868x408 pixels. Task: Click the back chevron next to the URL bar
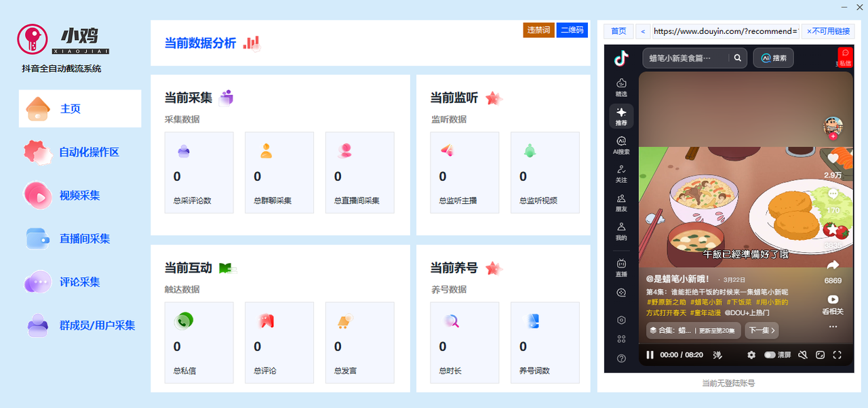[x=642, y=31]
